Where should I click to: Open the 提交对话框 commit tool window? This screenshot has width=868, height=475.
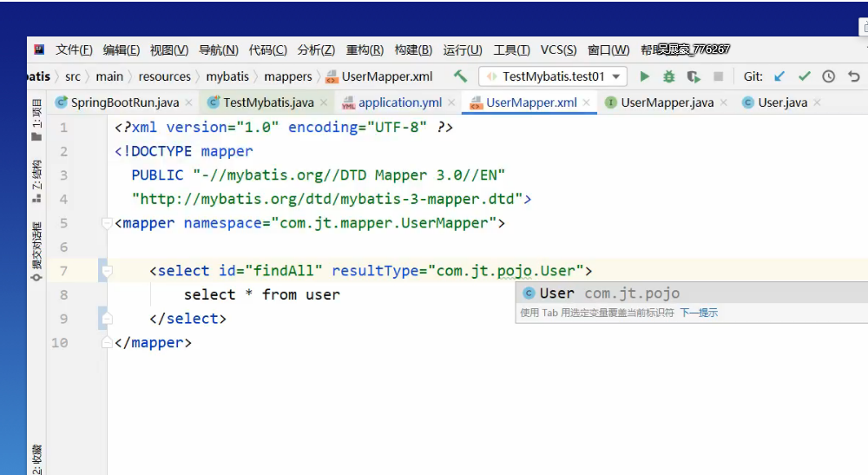pyautogui.click(x=36, y=252)
